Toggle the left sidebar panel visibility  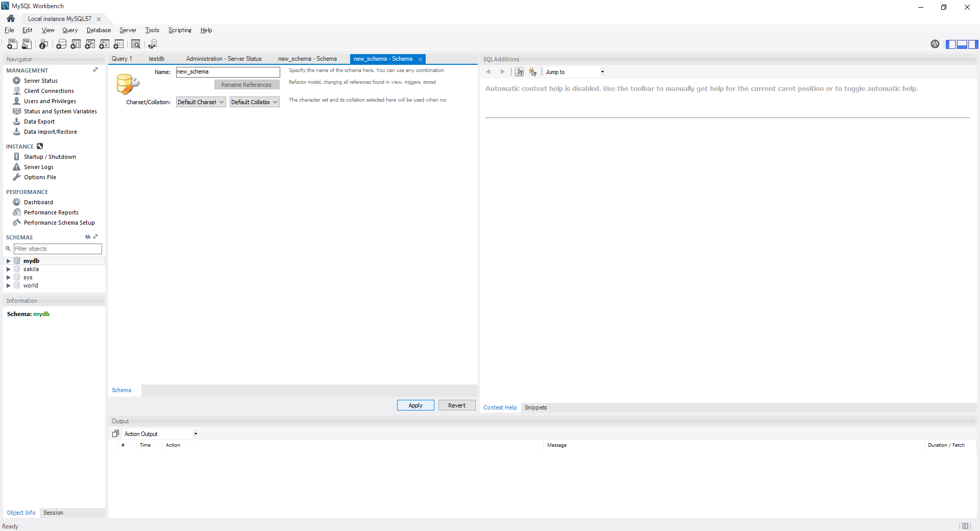[x=951, y=44]
